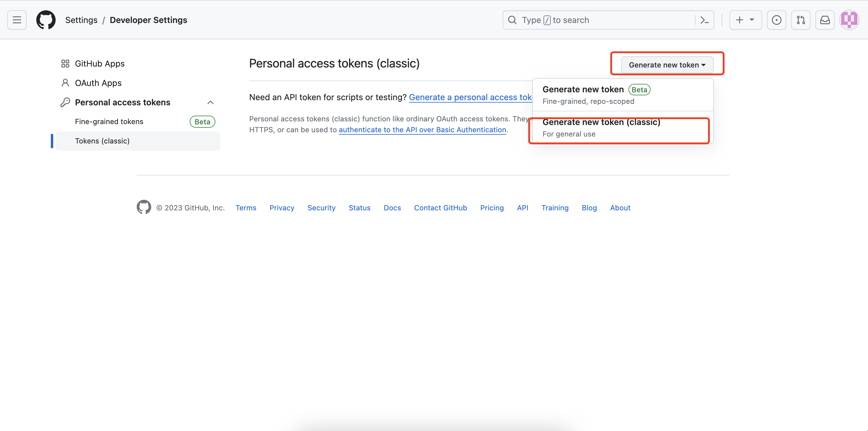
Task: Open the Docs footer link
Action: pos(392,208)
